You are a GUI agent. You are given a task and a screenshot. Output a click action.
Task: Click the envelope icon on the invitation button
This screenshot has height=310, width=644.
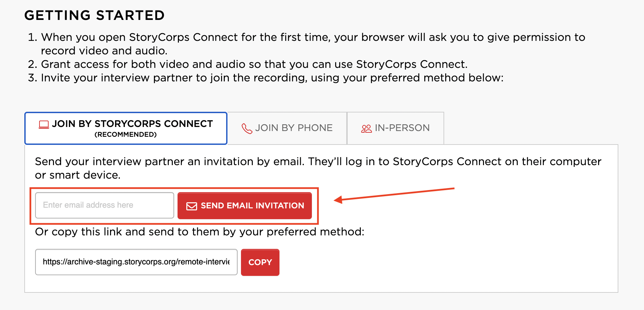pos(192,206)
